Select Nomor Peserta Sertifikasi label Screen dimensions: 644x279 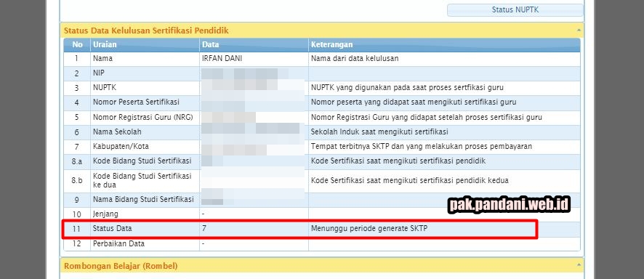click(136, 102)
